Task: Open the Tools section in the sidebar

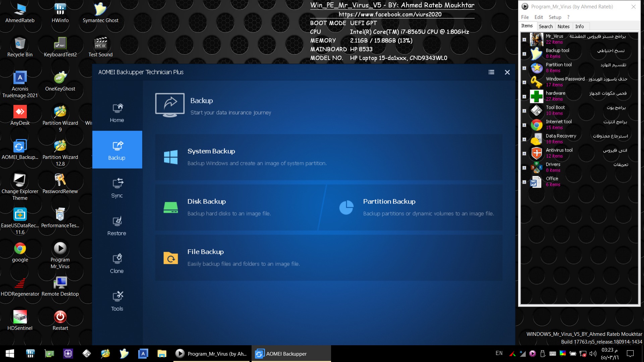Action: (x=117, y=301)
